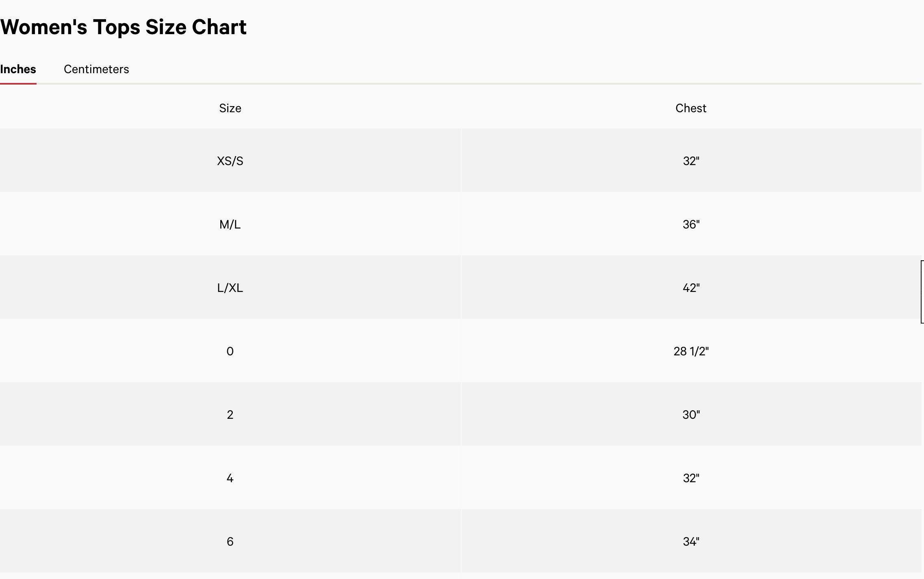The width and height of the screenshot is (924, 579).
Task: Switch to the Centimeters tab
Action: [96, 69]
